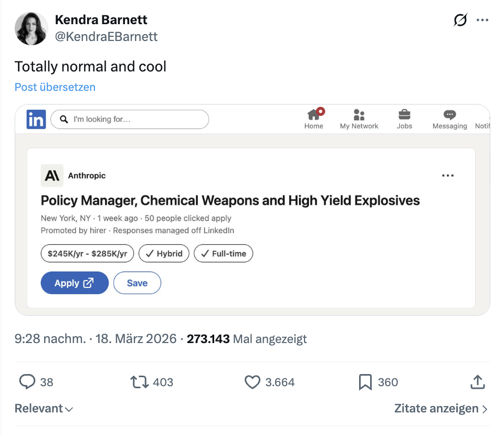The height and width of the screenshot is (435, 504).
Task: Open tweet more options ellipsis
Action: [482, 20]
